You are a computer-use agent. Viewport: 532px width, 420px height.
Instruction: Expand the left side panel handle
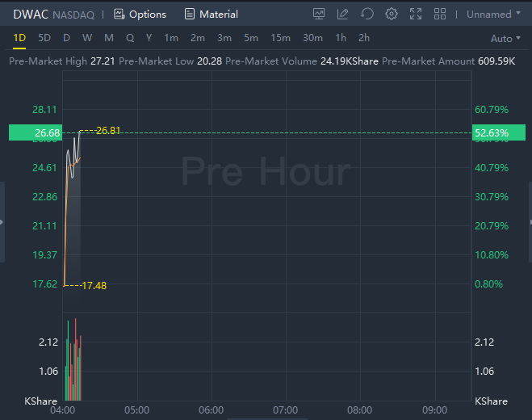click(2, 222)
